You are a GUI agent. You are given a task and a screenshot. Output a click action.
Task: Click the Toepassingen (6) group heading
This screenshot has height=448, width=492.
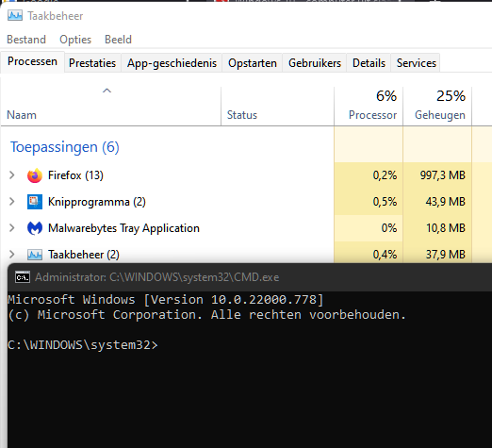coord(65,147)
